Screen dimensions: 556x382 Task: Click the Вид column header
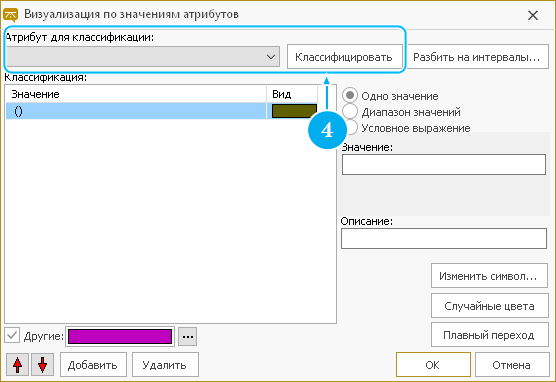pos(292,94)
